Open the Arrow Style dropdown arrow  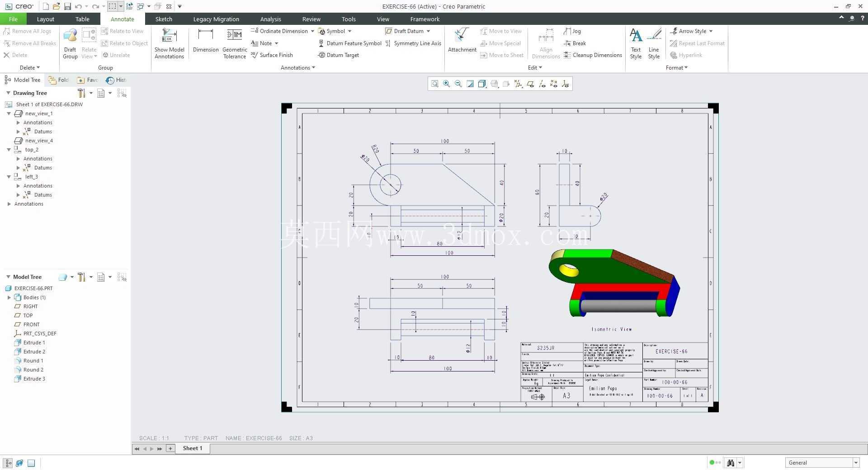711,31
